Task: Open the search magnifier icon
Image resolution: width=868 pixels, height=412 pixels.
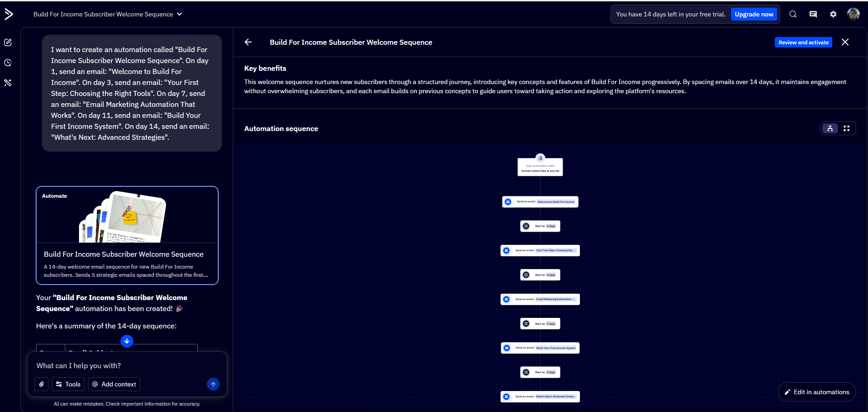Action: tap(793, 14)
